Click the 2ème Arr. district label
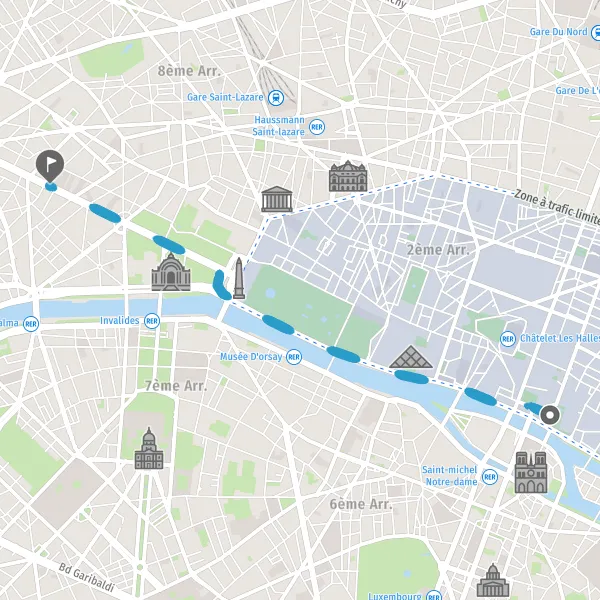600x600 pixels. click(438, 250)
